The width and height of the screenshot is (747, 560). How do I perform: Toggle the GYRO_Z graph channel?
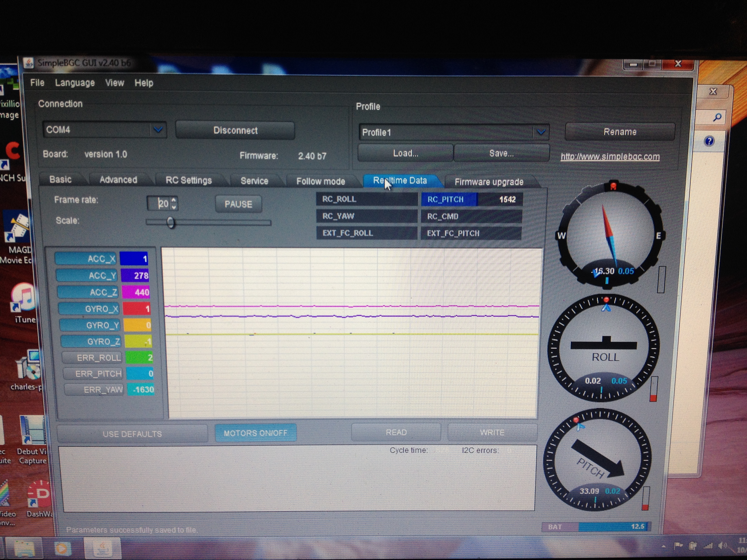91,341
